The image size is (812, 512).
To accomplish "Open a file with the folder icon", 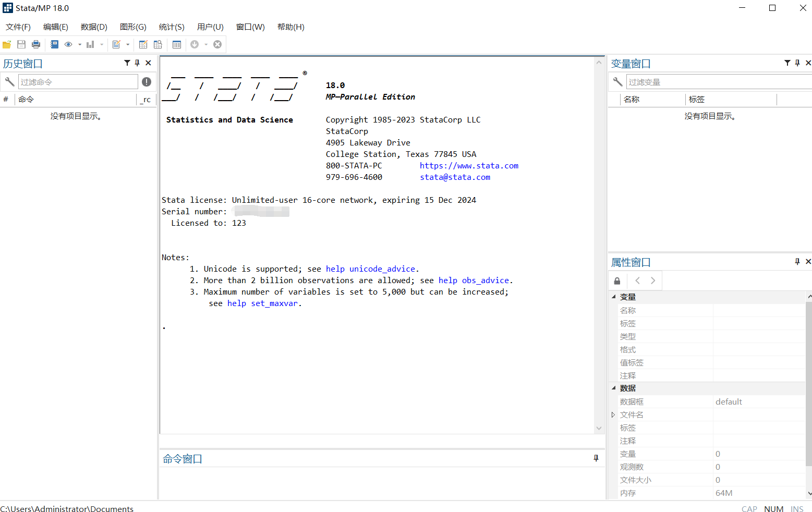I will point(7,45).
